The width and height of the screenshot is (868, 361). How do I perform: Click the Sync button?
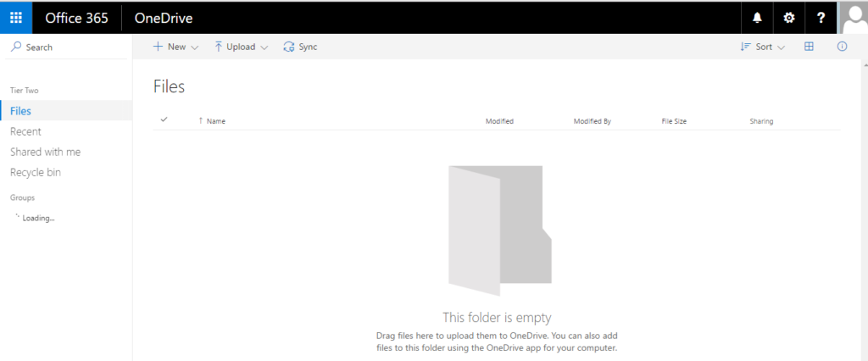click(x=300, y=47)
